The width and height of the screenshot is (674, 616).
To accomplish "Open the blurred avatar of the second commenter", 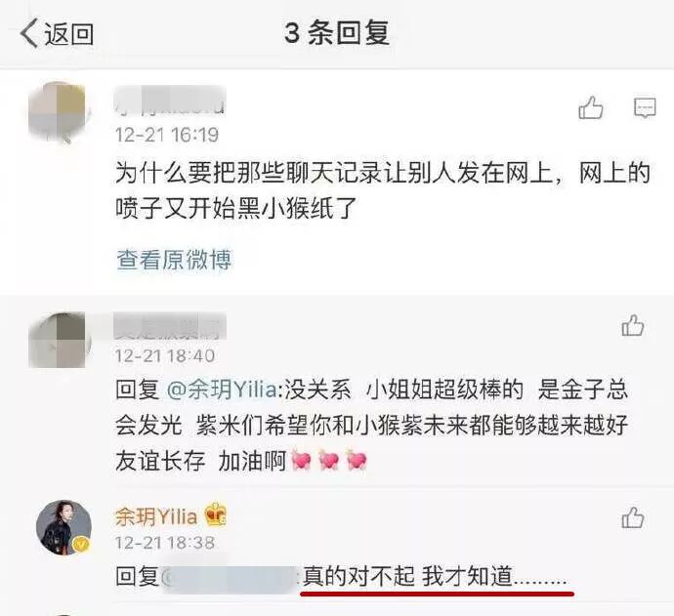I will tap(60, 341).
